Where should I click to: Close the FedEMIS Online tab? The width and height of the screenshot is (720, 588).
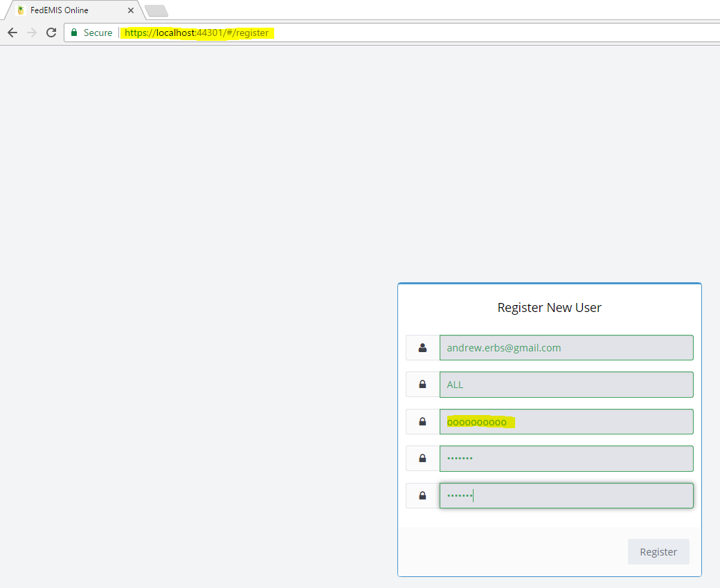[x=131, y=10]
